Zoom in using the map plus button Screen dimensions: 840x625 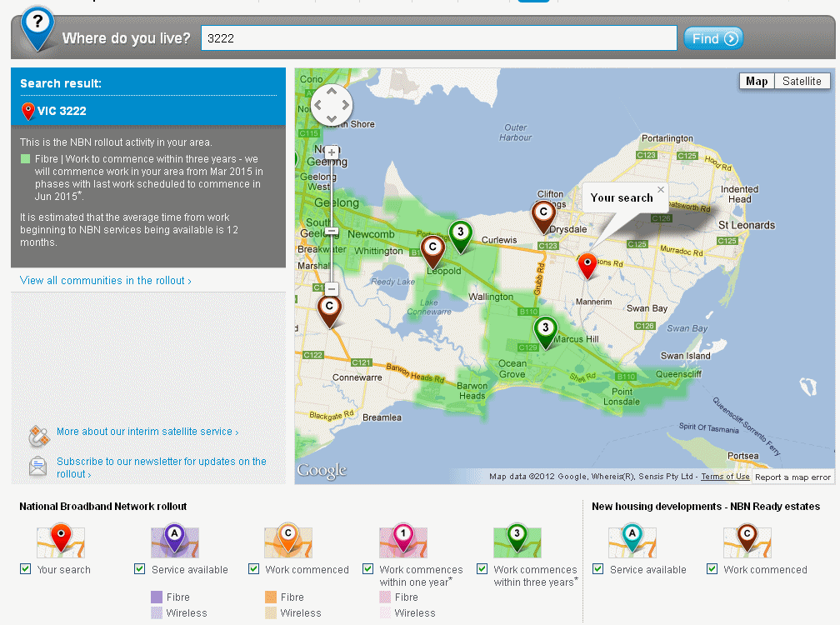tap(331, 151)
